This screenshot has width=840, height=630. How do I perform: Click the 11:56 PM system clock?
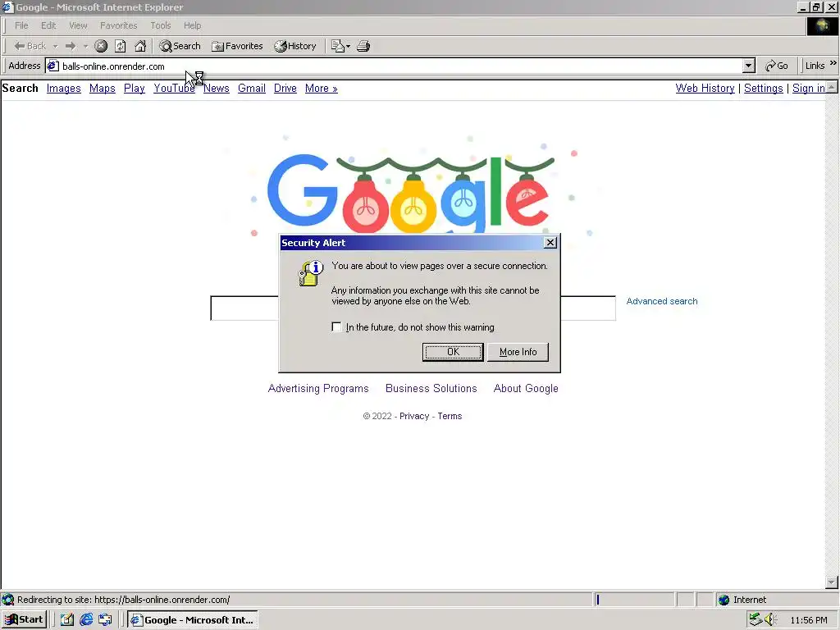point(809,620)
